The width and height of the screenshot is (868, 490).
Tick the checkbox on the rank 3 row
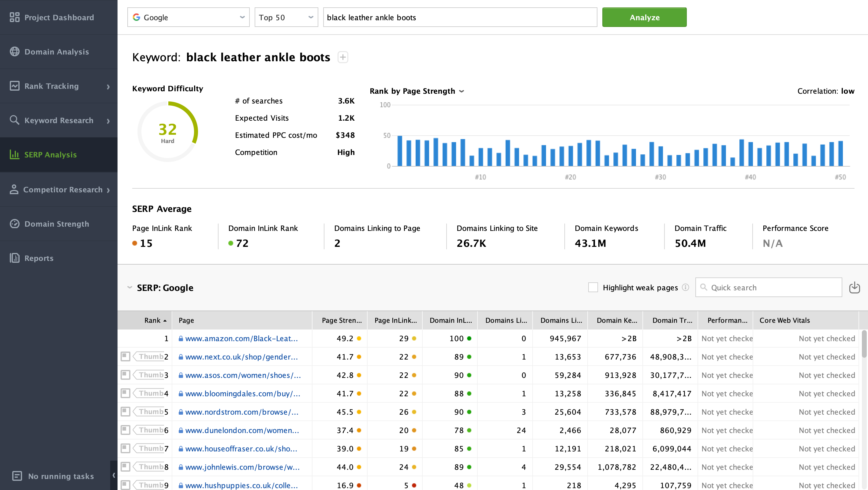click(x=125, y=375)
